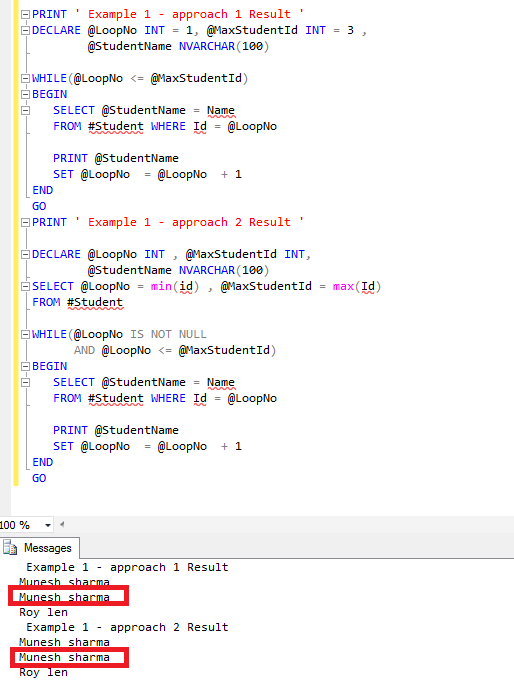Click 'Example 1 - approach 2 Result' output line

[127, 627]
